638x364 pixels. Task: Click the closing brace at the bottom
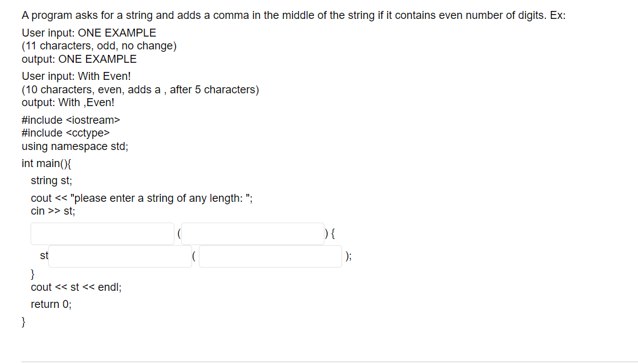coord(23,321)
